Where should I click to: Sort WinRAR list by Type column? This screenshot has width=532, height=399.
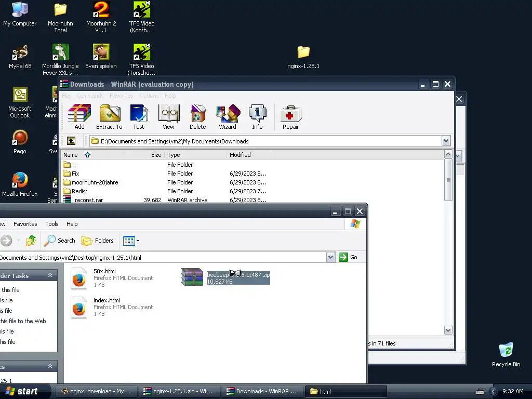[x=196, y=155]
